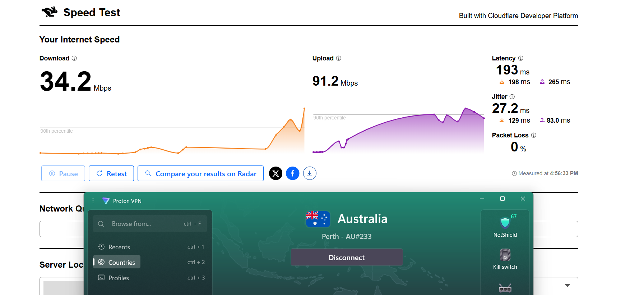Click the Speed Test title text
The image size is (644, 295).
pos(92,12)
